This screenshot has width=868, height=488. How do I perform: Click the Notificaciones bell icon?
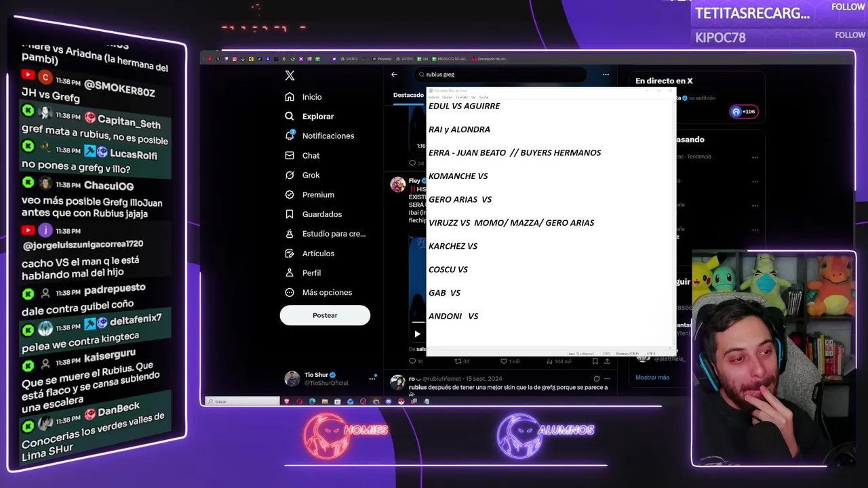(x=290, y=136)
